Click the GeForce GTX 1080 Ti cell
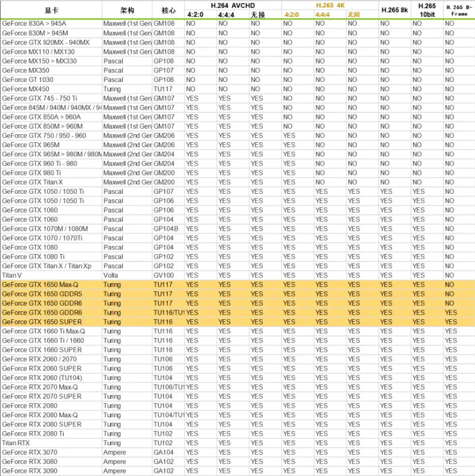 pyautogui.click(x=33, y=257)
